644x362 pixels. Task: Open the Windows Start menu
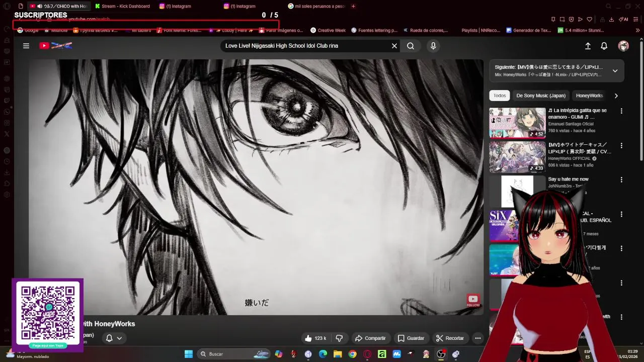coord(189,354)
